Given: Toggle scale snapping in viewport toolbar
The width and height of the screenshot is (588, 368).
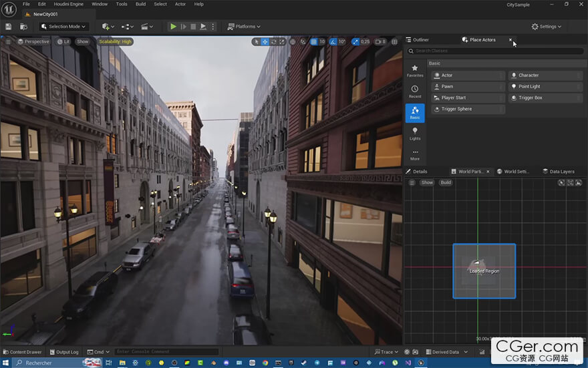Looking at the screenshot, I should point(355,41).
